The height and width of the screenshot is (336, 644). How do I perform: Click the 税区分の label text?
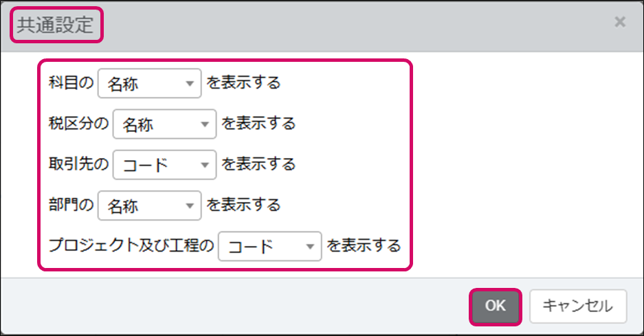pos(78,124)
